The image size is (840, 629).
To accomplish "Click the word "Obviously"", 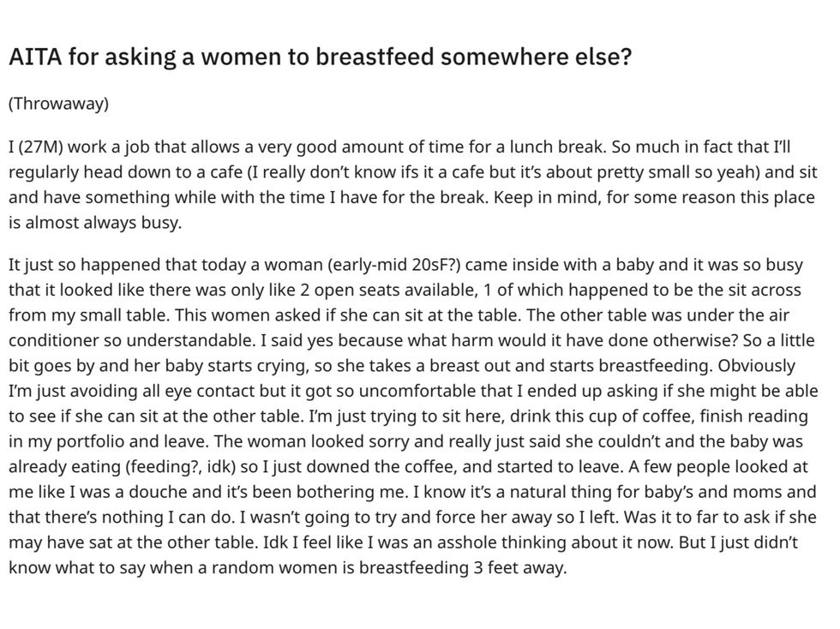I will (756, 366).
